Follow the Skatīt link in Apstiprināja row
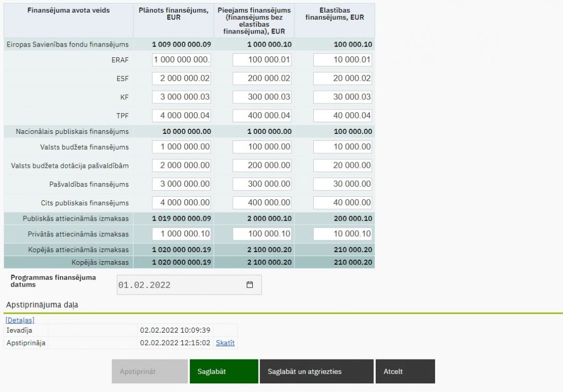The height and width of the screenshot is (392, 563). [225, 343]
